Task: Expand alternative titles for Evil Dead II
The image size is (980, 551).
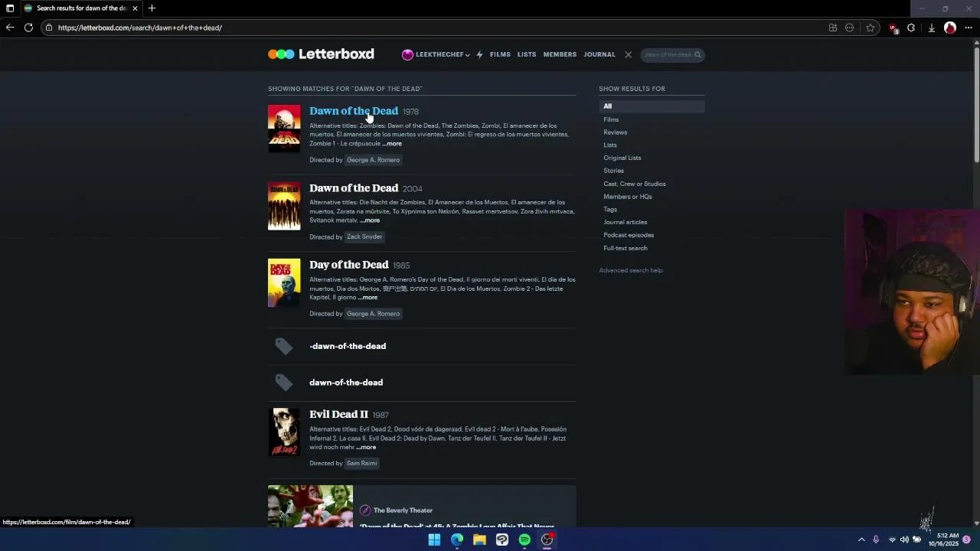Action: [x=366, y=448]
